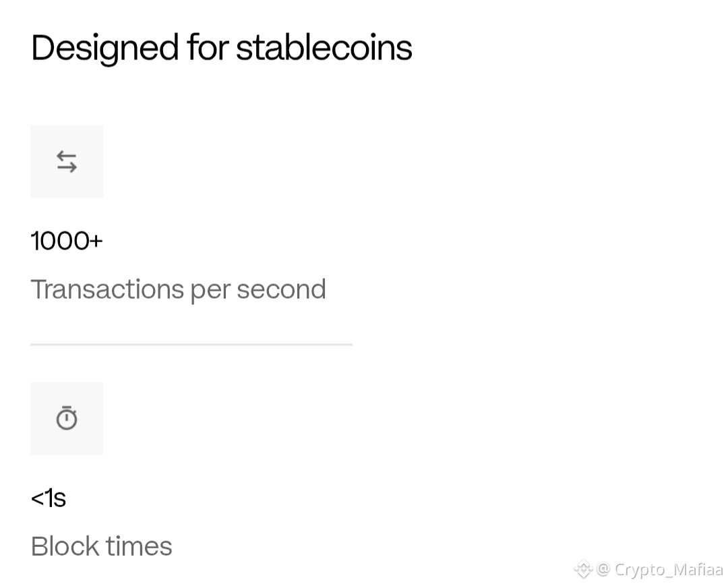Open the Crypto_Mafiaa watermark username
Screen dimensions: 728x586
[x=668, y=570]
